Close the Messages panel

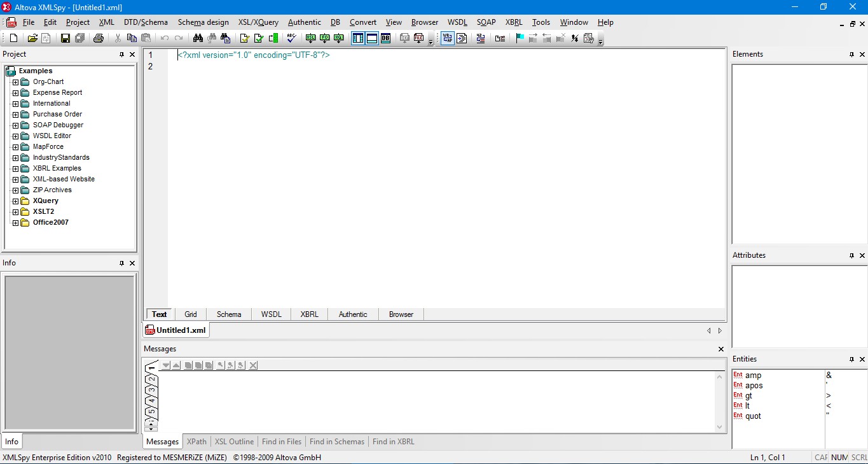pyautogui.click(x=721, y=349)
